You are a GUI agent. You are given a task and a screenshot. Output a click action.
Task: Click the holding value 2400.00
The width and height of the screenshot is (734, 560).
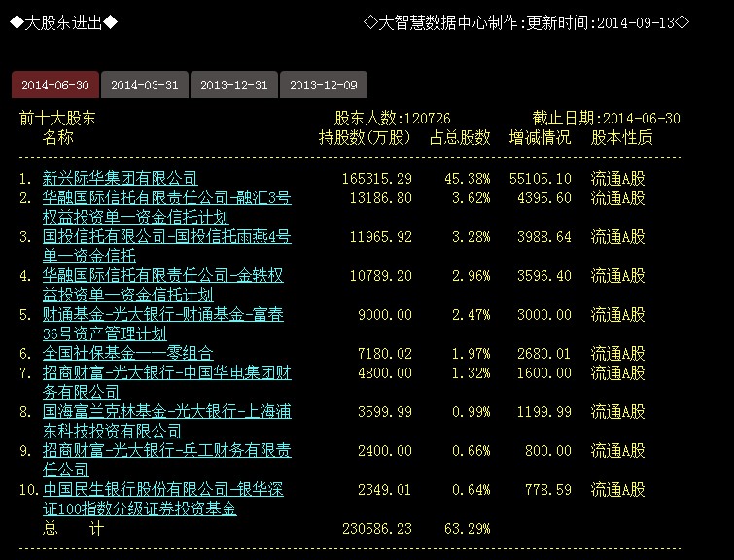[385, 451]
